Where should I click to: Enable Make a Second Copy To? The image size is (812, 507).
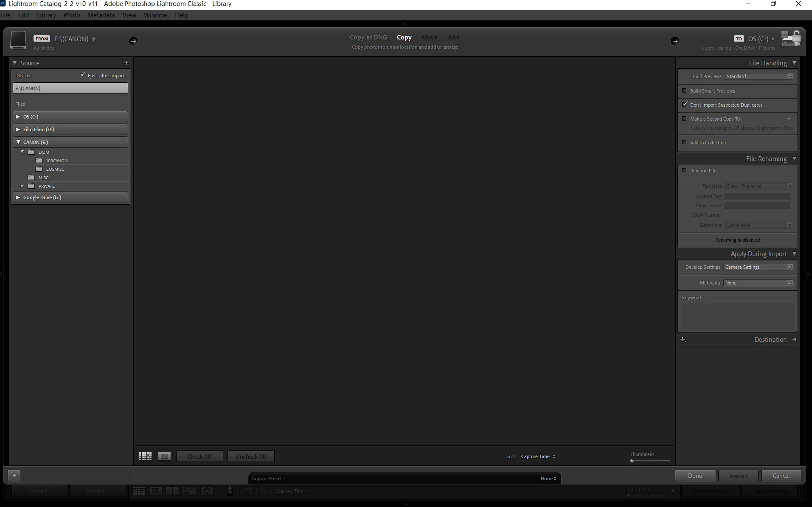[684, 118]
